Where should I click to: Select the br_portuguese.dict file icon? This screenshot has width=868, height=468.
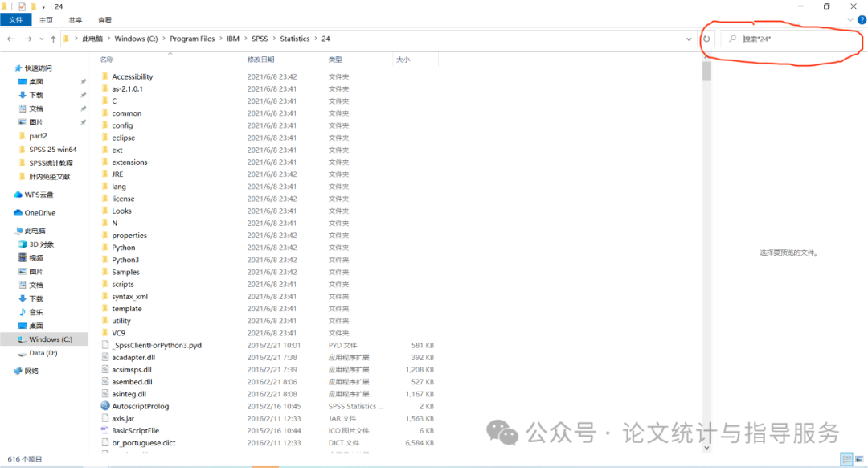point(105,442)
